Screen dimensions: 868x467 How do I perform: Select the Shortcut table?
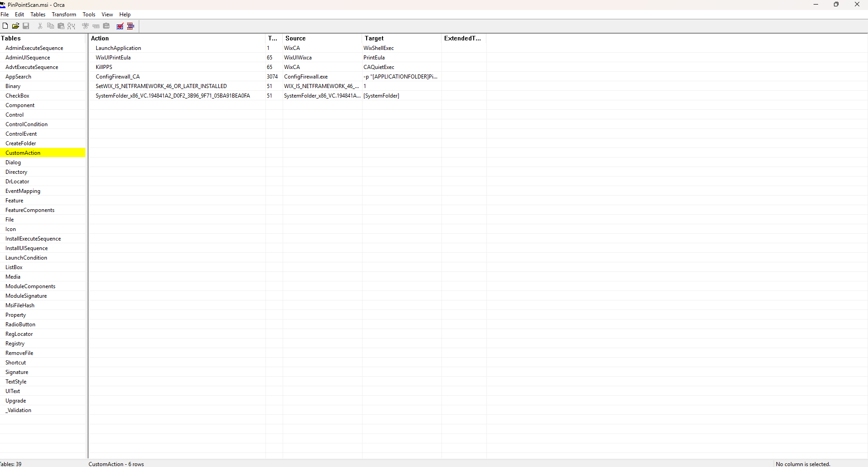click(x=15, y=362)
